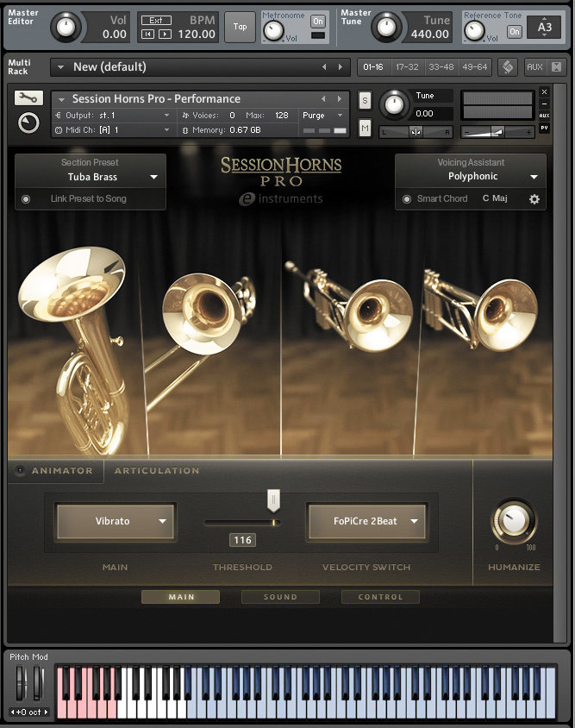Open instrument edit mode via wrench icon
The height and width of the screenshot is (728, 575).
pos(28,98)
